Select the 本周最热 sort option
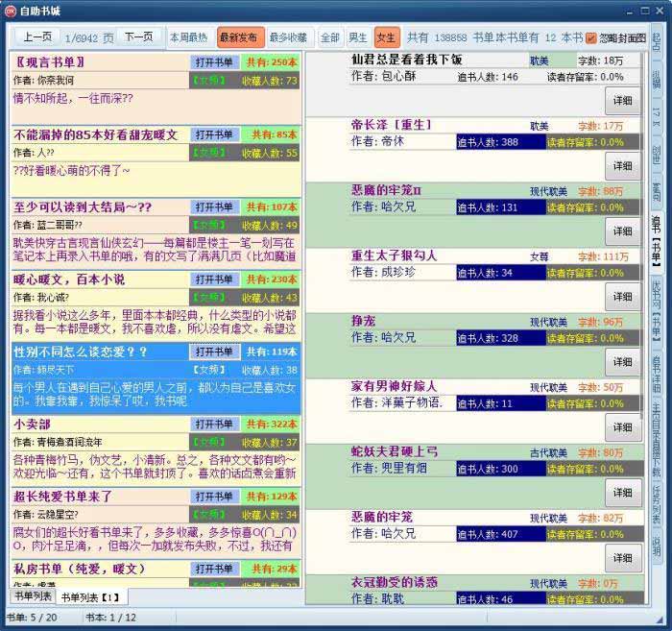The image size is (672, 631). 188,37
